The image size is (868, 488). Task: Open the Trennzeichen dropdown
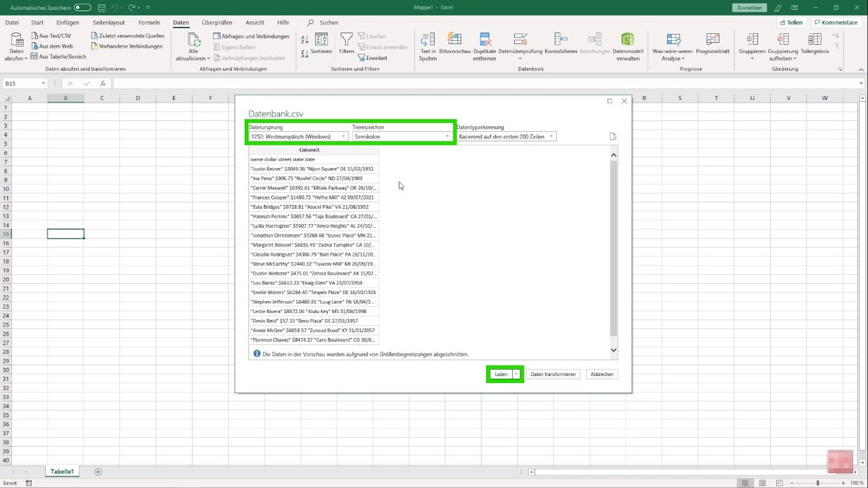[x=402, y=136]
